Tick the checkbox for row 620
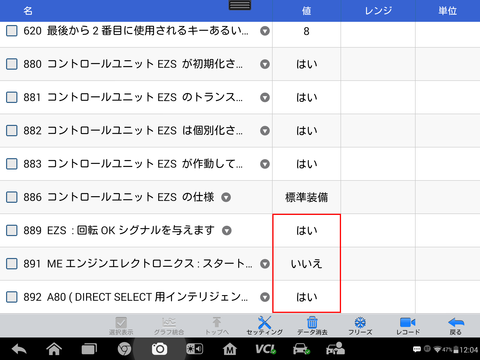This screenshot has height=360, width=480. click(x=12, y=31)
